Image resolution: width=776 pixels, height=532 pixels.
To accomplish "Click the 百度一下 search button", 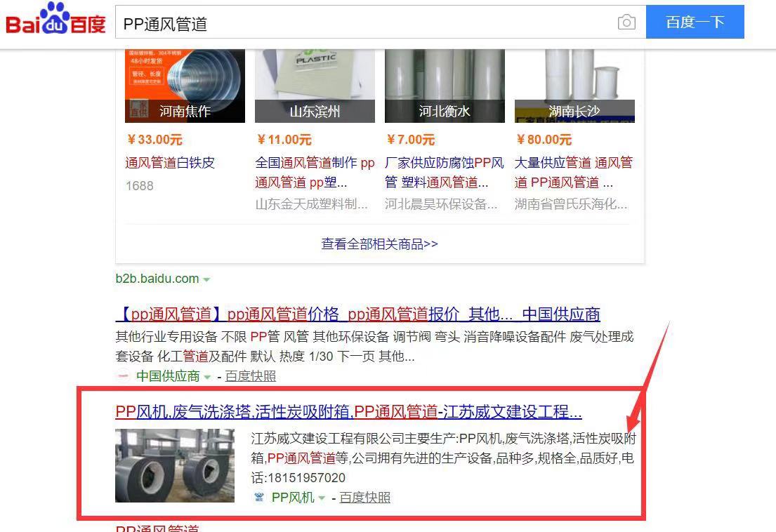I will (695, 22).
